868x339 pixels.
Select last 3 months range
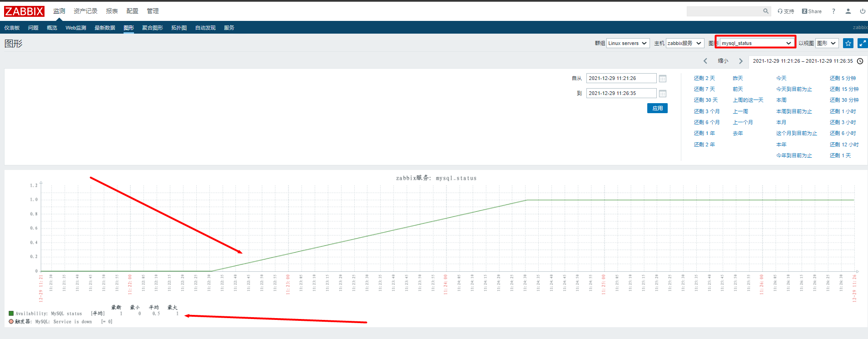(707, 111)
